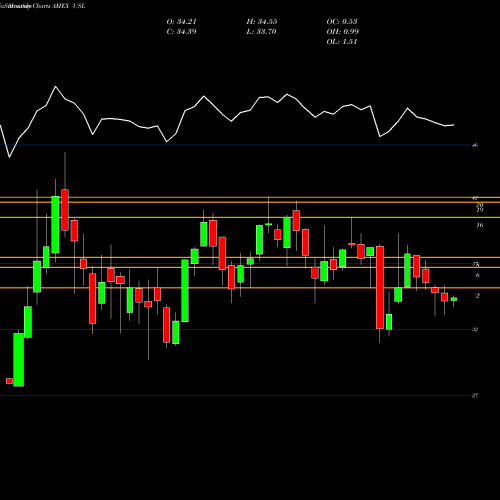This screenshot has height=500, width=500.
Task: Select the close value 'C: 34.39'
Action: click(182, 32)
